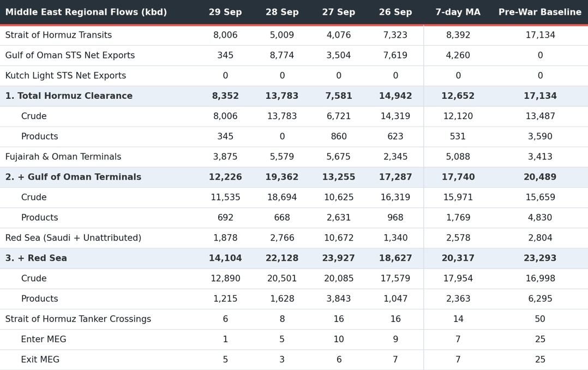Viewport: 588px width, 370px height.
Task: Select the "29 Sep" column header
Action: tap(225, 12)
